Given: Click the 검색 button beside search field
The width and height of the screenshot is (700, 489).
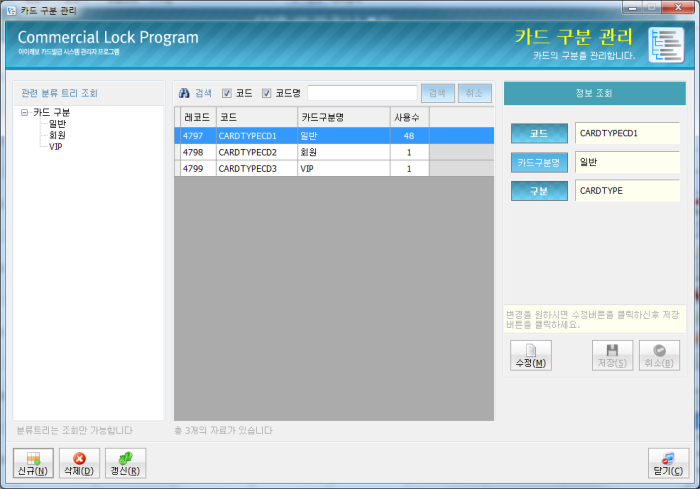Looking at the screenshot, I should pyautogui.click(x=437, y=93).
